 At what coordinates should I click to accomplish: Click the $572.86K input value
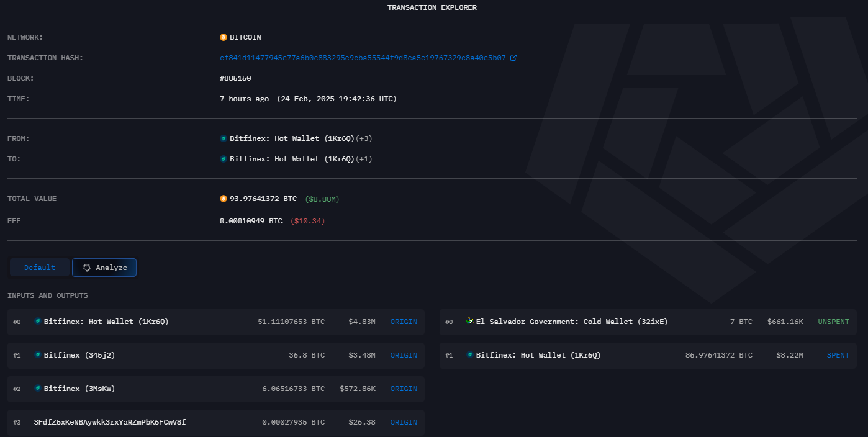pos(358,389)
